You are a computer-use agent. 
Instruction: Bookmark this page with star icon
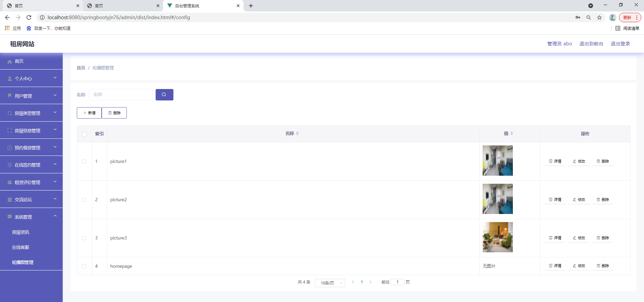click(x=599, y=17)
